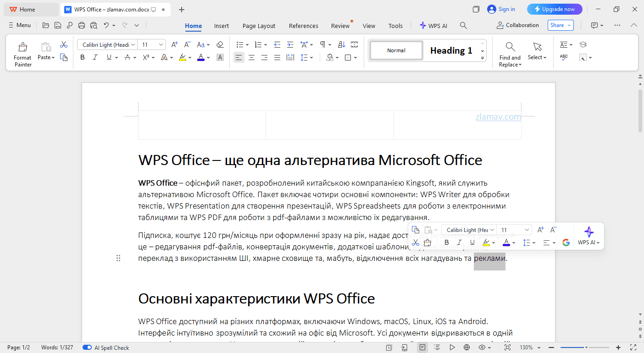
Task: Open a file with the folder icon
Action: pos(45,26)
